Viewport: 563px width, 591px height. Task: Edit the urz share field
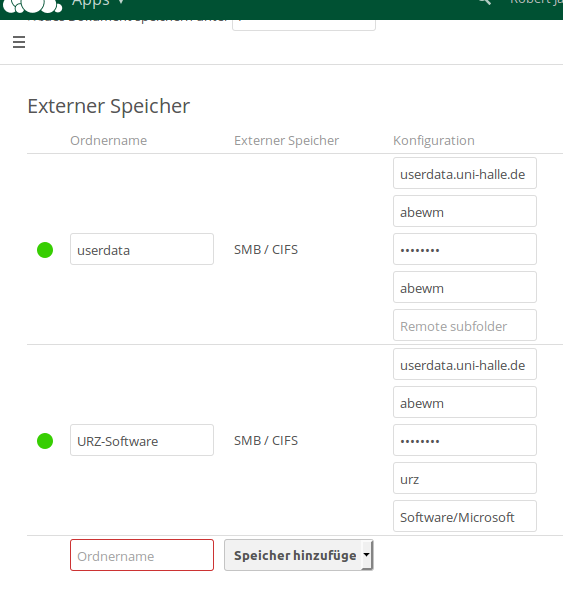click(x=465, y=478)
